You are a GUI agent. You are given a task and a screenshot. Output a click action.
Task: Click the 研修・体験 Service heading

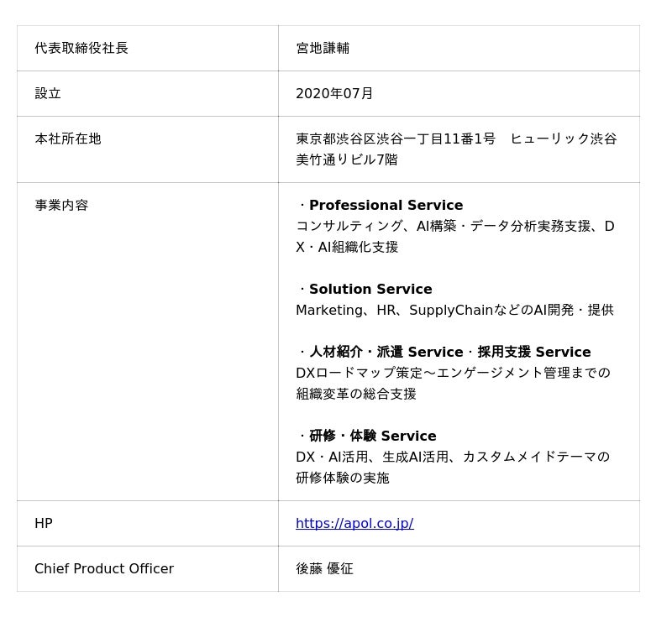(372, 437)
